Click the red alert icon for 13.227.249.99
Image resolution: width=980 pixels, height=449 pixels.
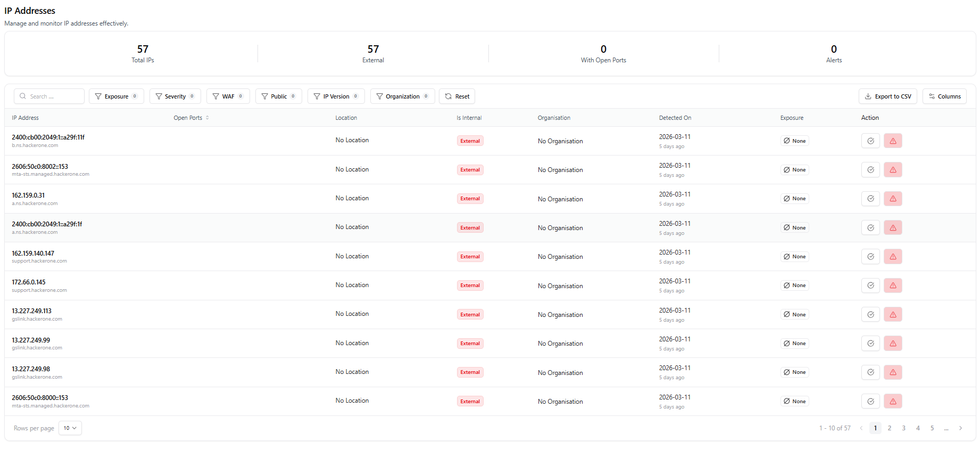point(893,344)
